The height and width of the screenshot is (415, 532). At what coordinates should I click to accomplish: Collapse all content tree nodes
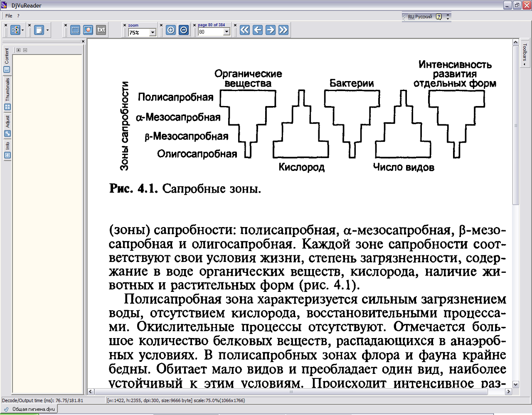click(x=25, y=50)
